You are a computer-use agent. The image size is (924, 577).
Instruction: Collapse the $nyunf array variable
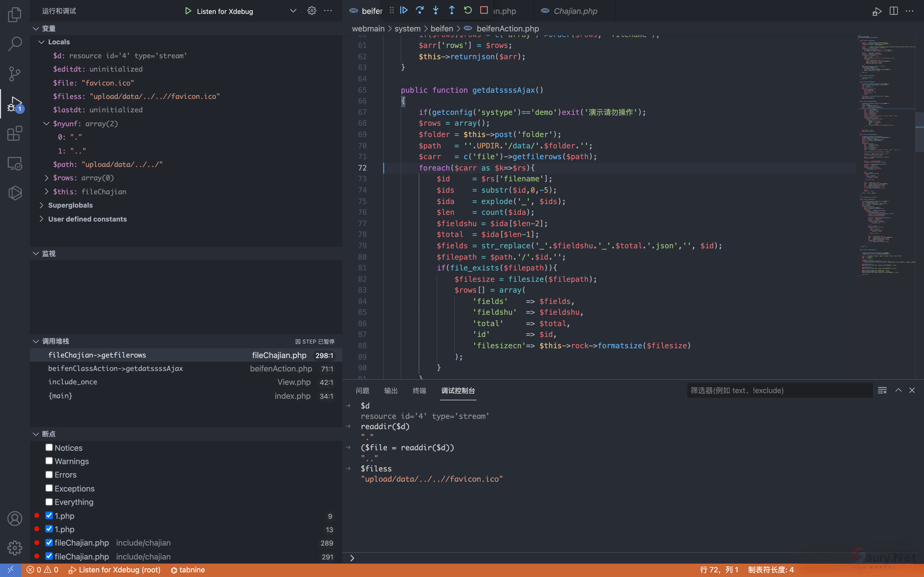pos(46,124)
